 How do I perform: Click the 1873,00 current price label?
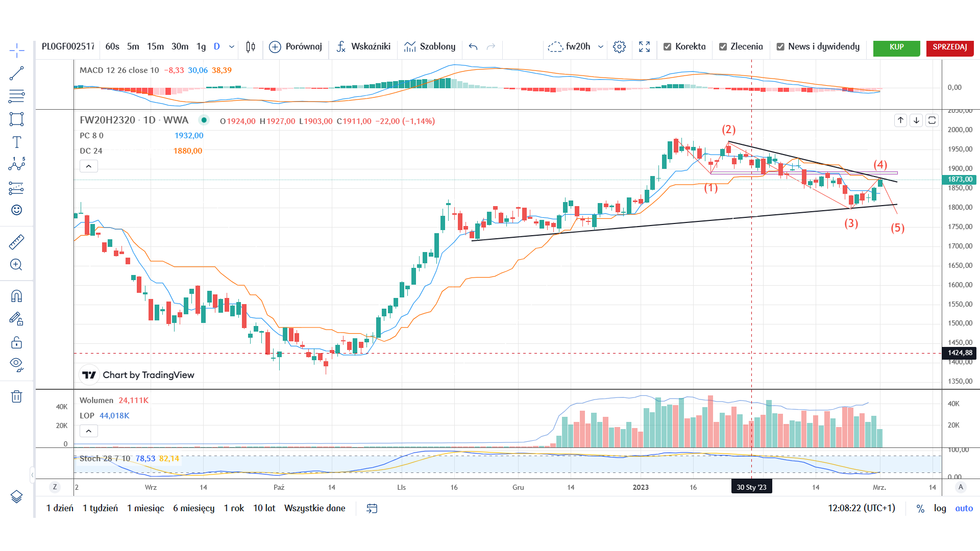pos(960,180)
